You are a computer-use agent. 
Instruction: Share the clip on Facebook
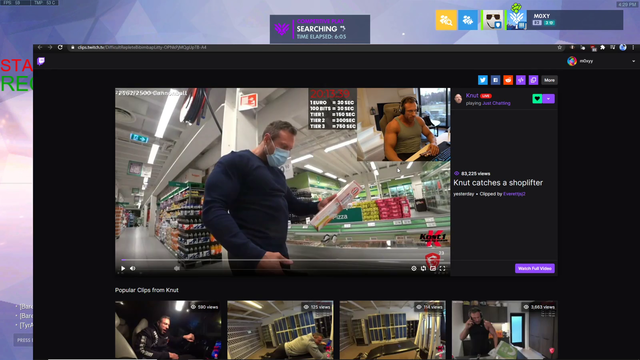[x=495, y=80]
